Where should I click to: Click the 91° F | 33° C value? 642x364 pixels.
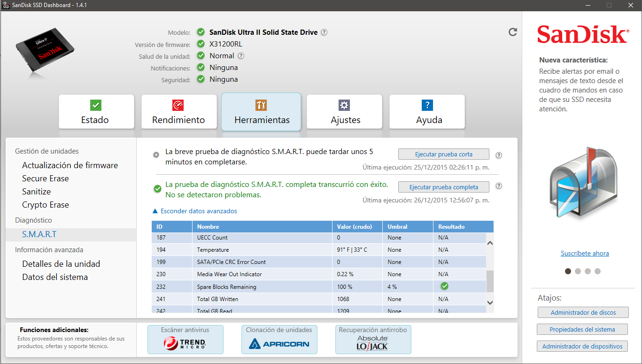point(352,250)
